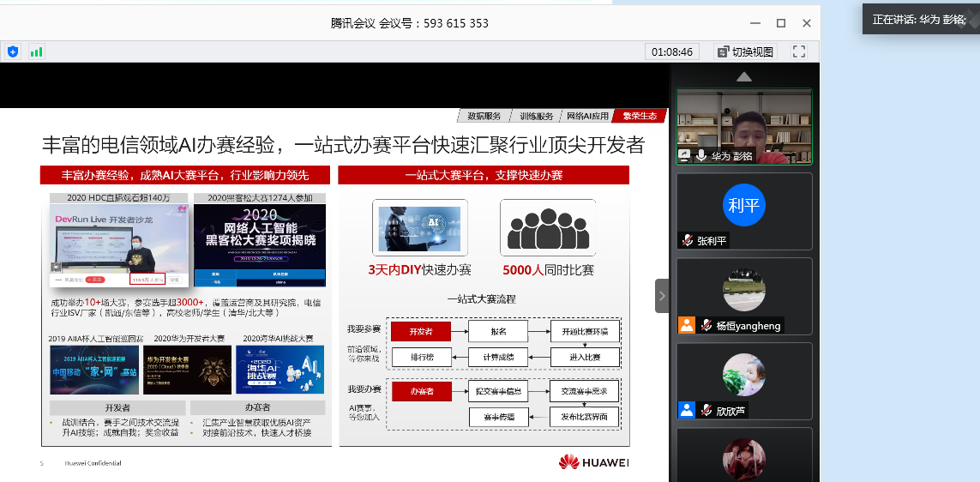Screen dimensions: 980x482
Task: Enter full screen mode
Action: (798, 51)
